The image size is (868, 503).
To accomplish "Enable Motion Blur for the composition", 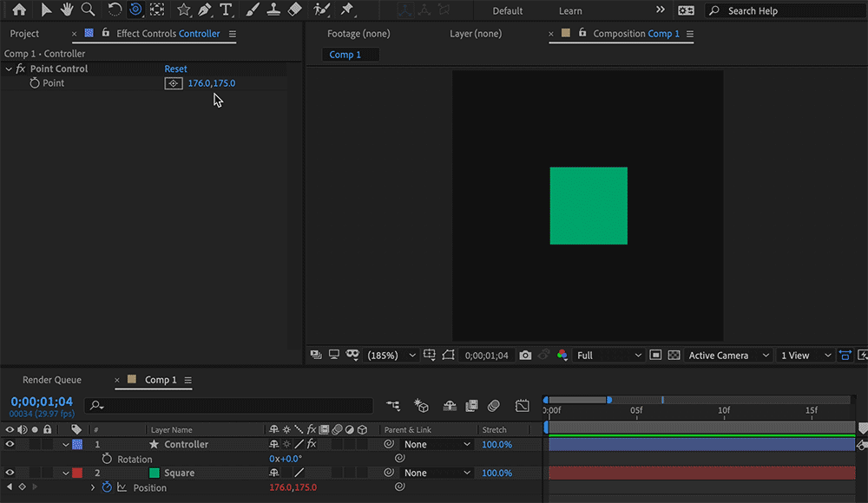I will coord(494,406).
